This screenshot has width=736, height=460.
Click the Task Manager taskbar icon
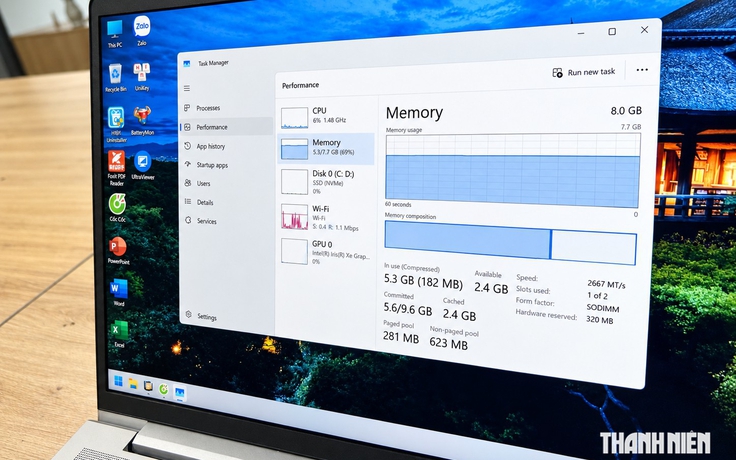point(179,392)
